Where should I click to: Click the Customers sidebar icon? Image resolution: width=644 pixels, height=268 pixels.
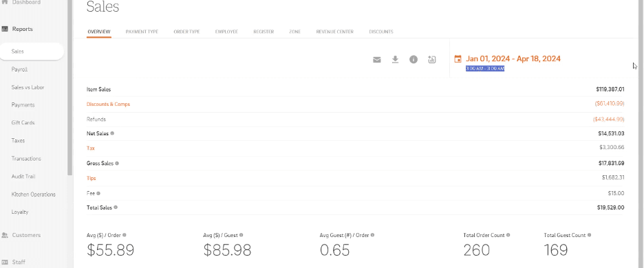click(x=5, y=235)
